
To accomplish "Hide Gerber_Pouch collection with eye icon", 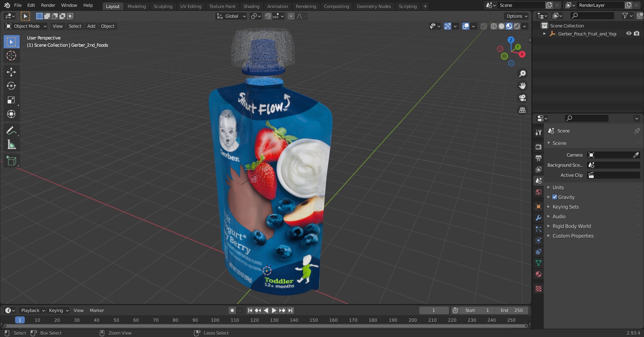I will (x=629, y=34).
